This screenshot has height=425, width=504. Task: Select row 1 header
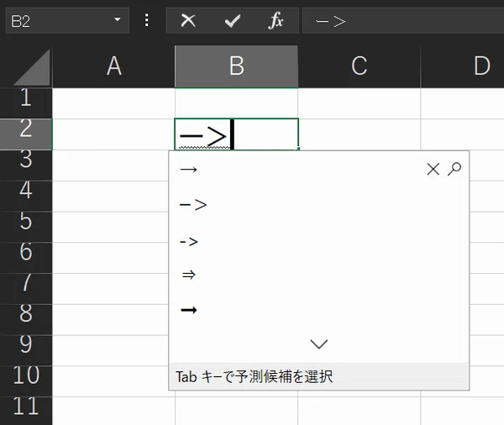point(26,103)
